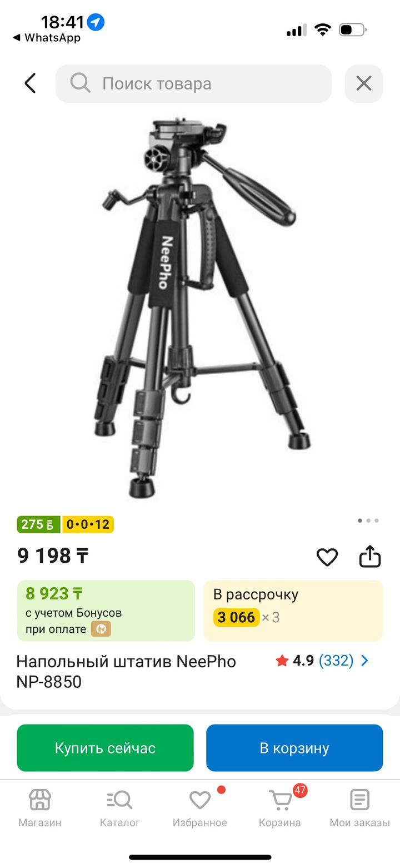Open Каталог tab in bottom bar

click(x=119, y=809)
